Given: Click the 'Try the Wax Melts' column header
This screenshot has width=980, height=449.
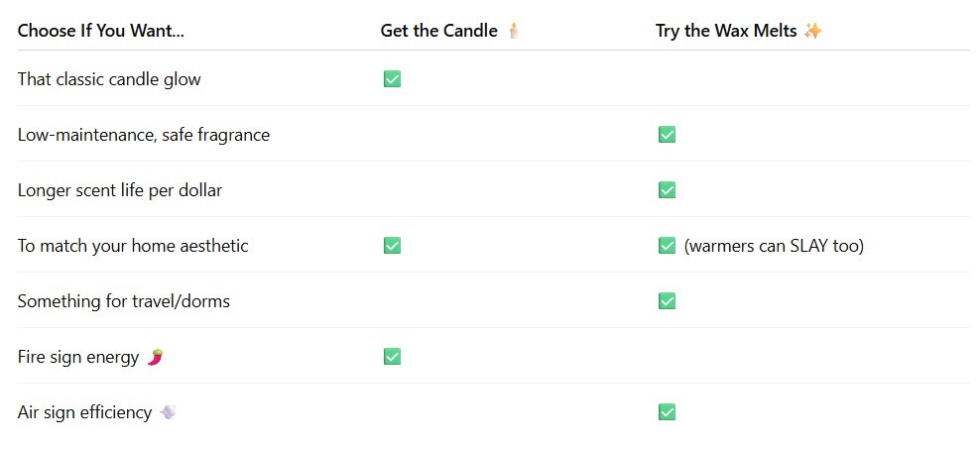Looking at the screenshot, I should pyautogui.click(x=726, y=31).
